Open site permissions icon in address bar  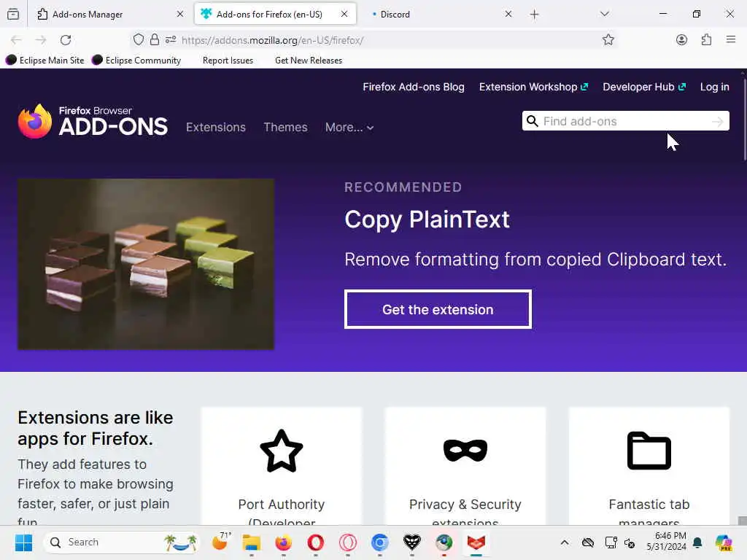coord(171,40)
